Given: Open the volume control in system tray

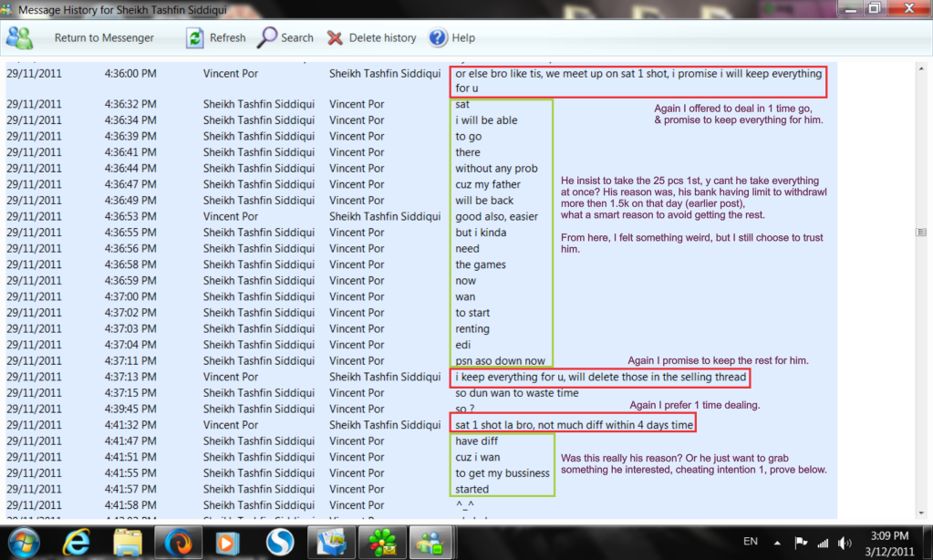Looking at the screenshot, I should (845, 543).
